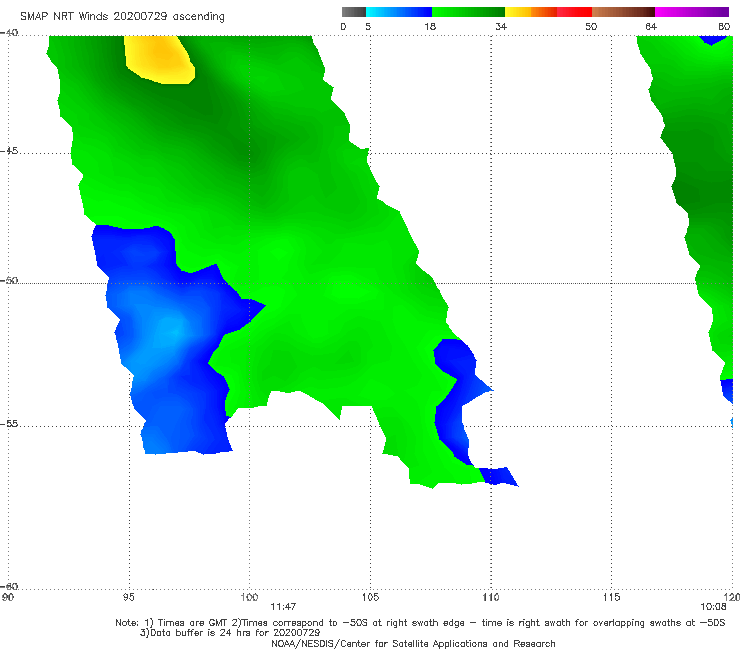Click the longitude axis label '110'
Viewport: 740px width, 650px height.
(x=491, y=597)
